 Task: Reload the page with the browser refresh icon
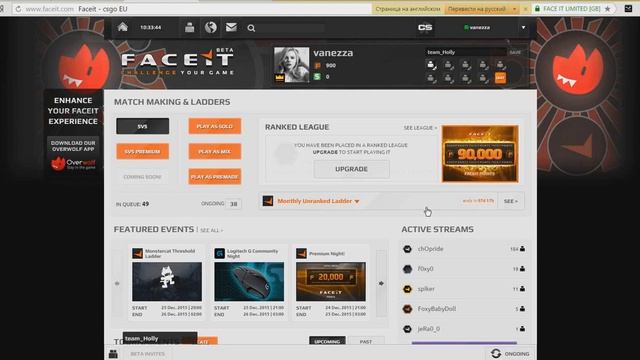[18, 9]
